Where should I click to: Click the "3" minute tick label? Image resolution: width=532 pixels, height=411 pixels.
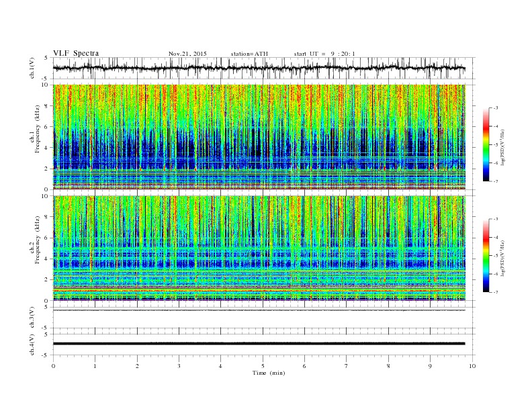pyautogui.click(x=179, y=366)
